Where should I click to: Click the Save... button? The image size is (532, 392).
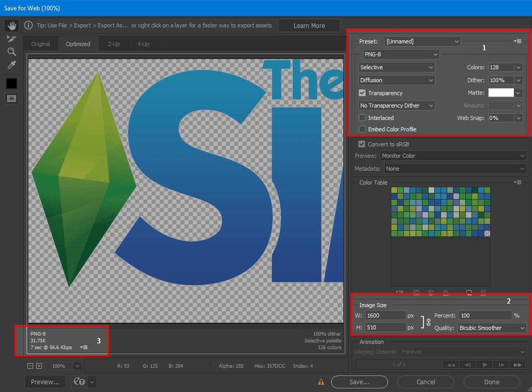click(359, 382)
